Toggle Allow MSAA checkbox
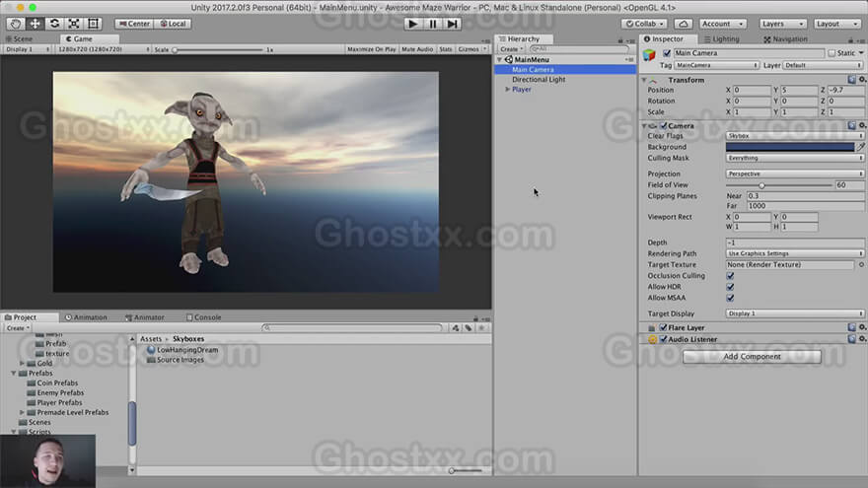The image size is (868, 488). [730, 298]
